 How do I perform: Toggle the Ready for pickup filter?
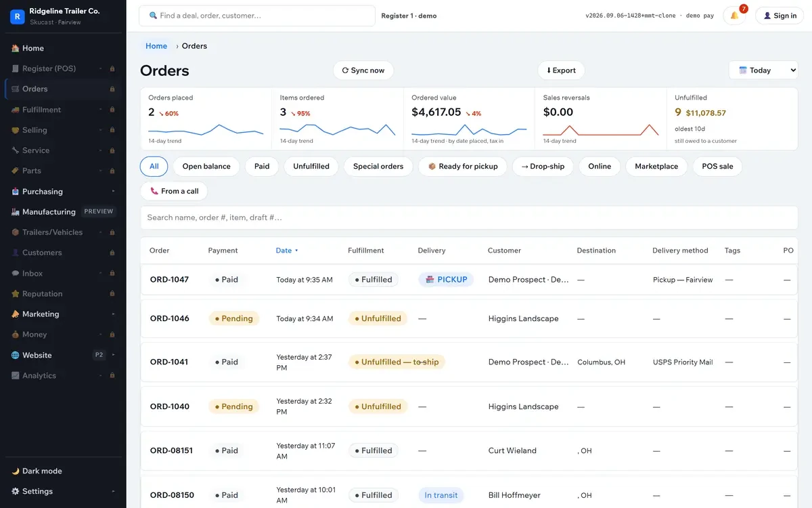tap(463, 167)
